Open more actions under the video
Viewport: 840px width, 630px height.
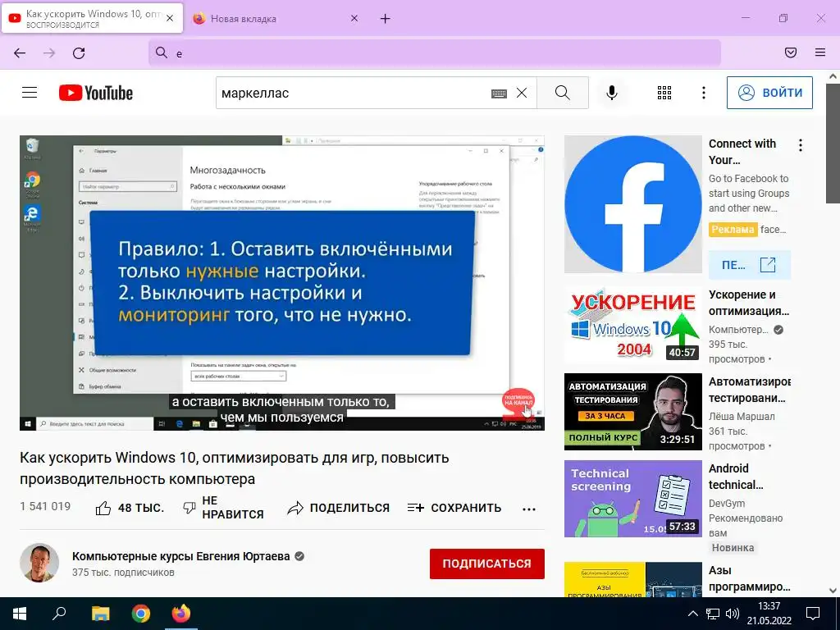529,509
